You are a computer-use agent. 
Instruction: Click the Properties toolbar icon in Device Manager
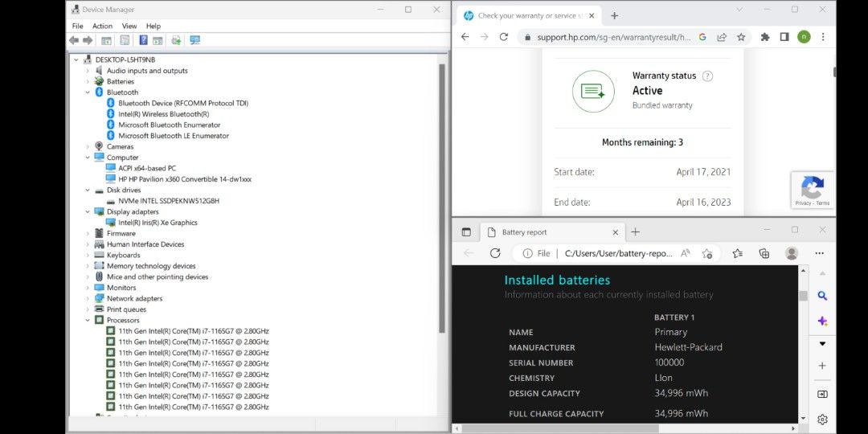(125, 40)
